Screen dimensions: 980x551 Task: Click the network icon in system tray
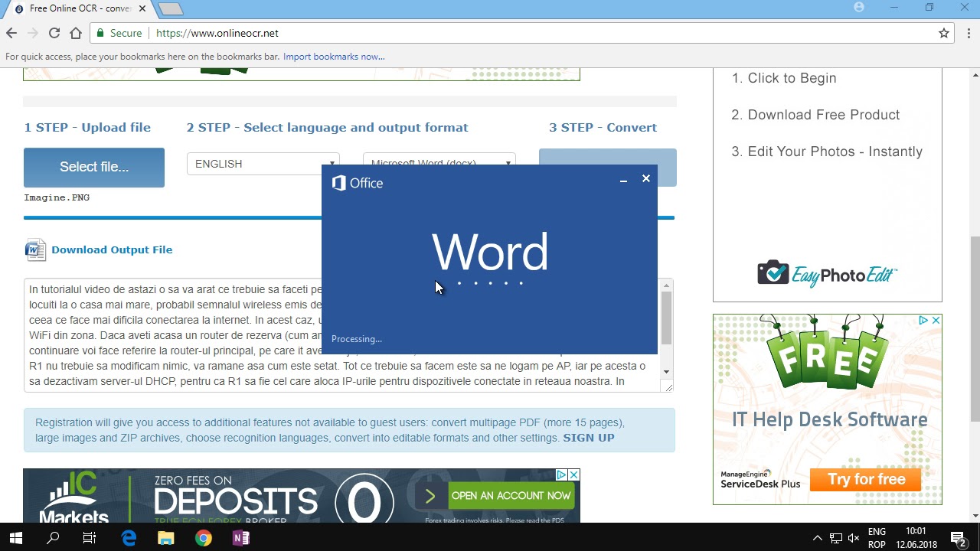click(x=836, y=538)
